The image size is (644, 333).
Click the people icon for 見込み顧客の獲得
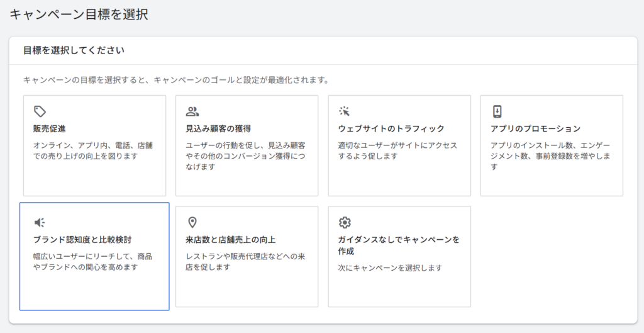[192, 111]
